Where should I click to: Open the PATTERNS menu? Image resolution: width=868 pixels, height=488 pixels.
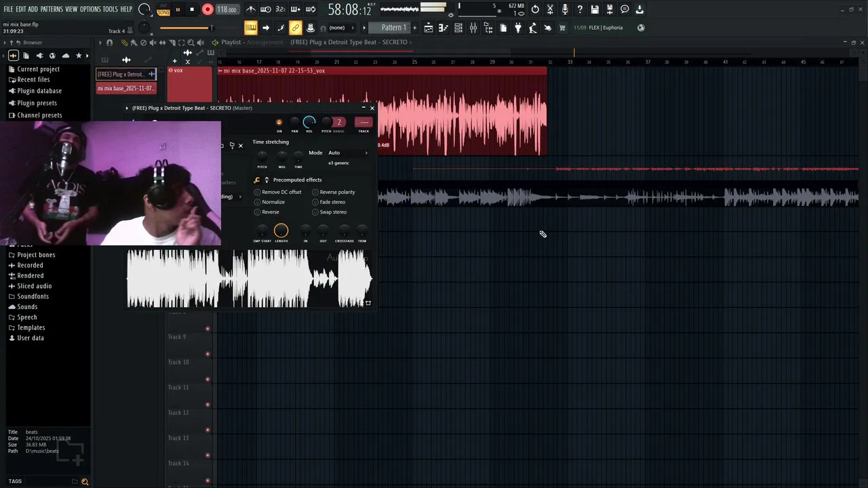tap(52, 9)
